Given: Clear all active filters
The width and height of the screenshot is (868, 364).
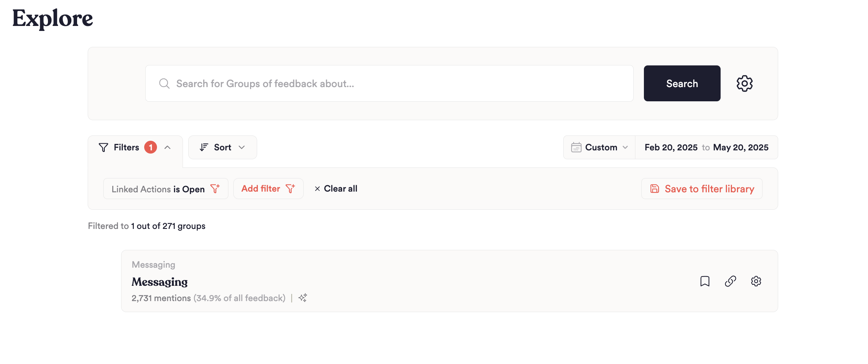Looking at the screenshot, I should (x=335, y=188).
